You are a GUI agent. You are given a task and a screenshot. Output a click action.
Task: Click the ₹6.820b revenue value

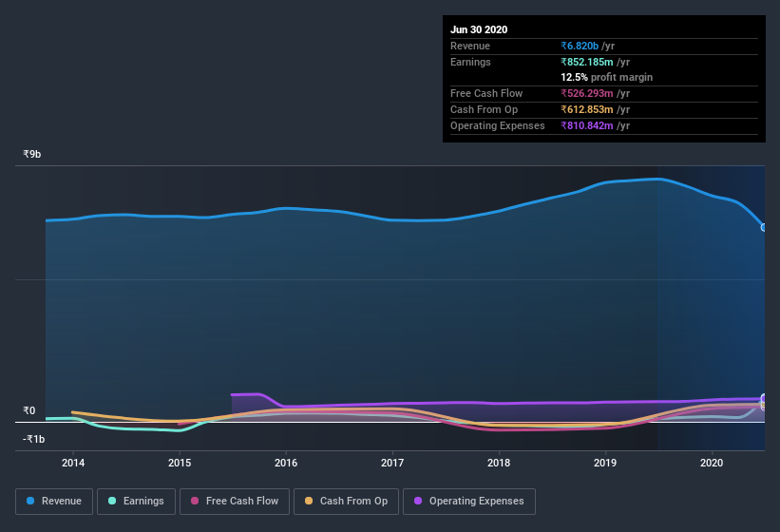click(580, 46)
